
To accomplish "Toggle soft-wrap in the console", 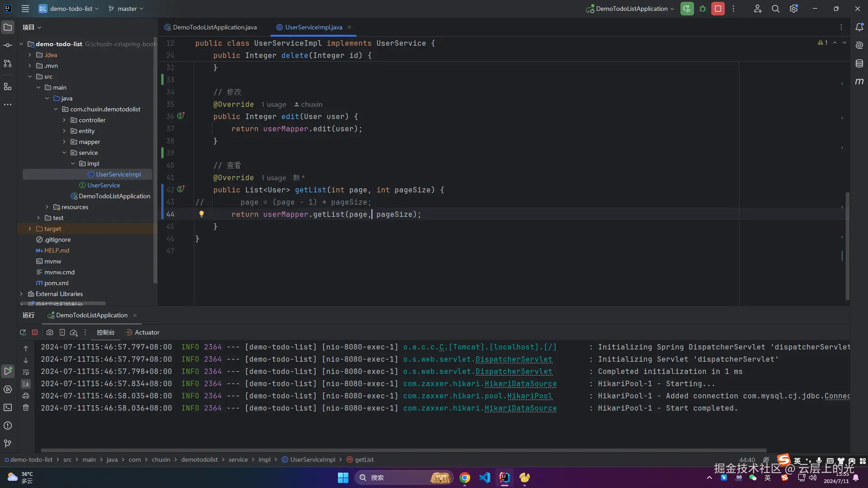I will pos(26,372).
